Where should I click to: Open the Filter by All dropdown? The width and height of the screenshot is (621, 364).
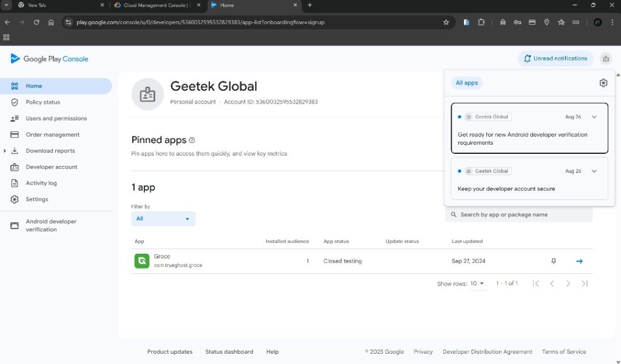[163, 219]
